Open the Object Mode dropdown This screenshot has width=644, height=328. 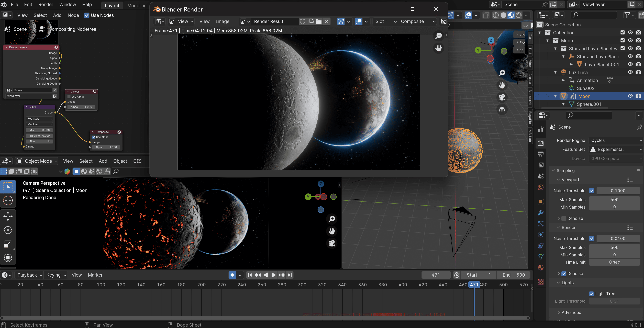(37, 161)
